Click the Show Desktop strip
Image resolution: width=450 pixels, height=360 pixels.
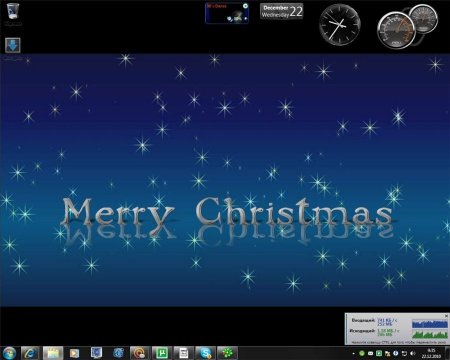point(447,353)
